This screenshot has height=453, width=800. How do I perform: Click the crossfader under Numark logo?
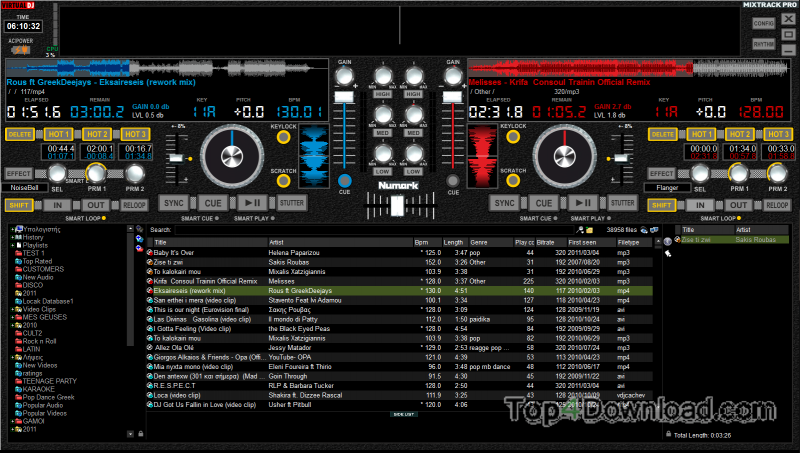tap(397, 206)
